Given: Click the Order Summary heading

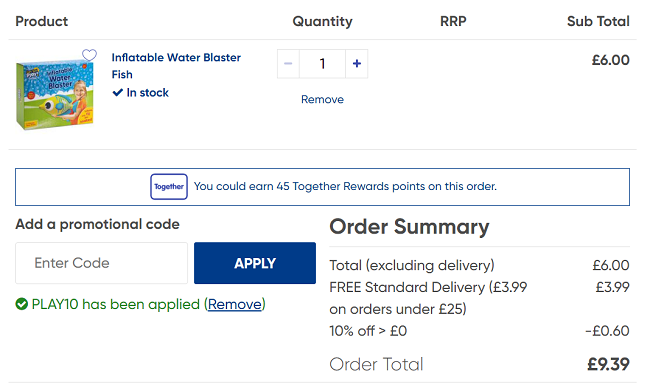Looking at the screenshot, I should click(409, 227).
